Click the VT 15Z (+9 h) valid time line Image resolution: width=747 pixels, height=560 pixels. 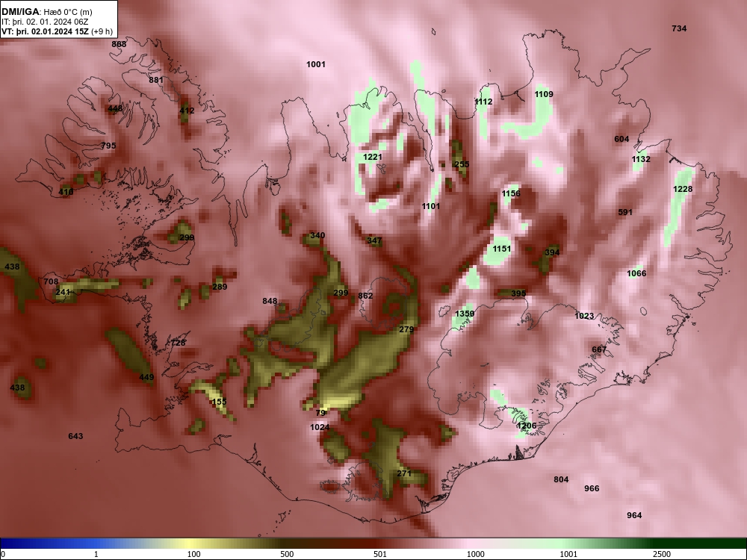click(x=58, y=31)
